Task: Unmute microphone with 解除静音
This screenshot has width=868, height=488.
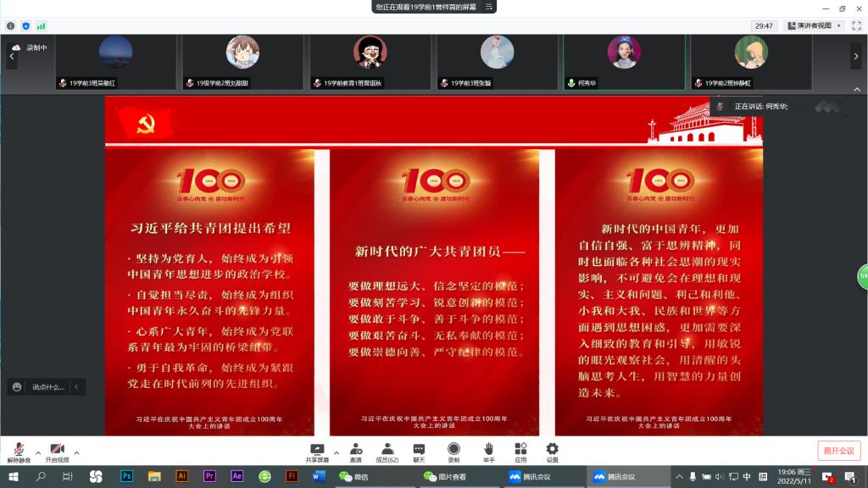Action: 19,450
